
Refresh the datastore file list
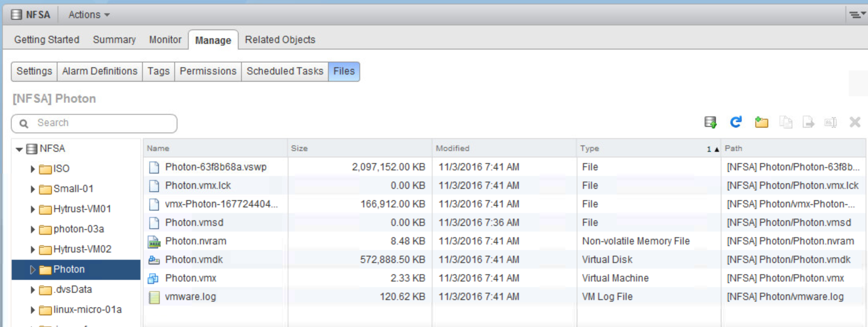point(736,122)
